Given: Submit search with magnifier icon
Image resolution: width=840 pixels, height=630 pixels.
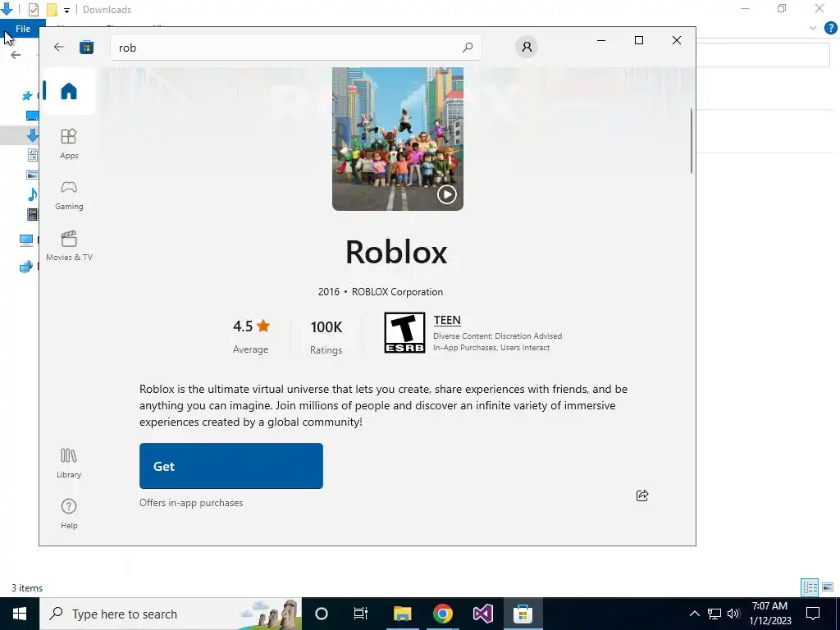Looking at the screenshot, I should (467, 47).
